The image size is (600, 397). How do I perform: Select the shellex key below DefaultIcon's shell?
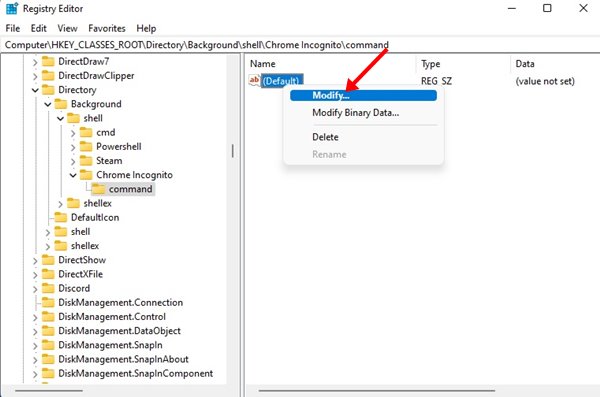[85, 245]
